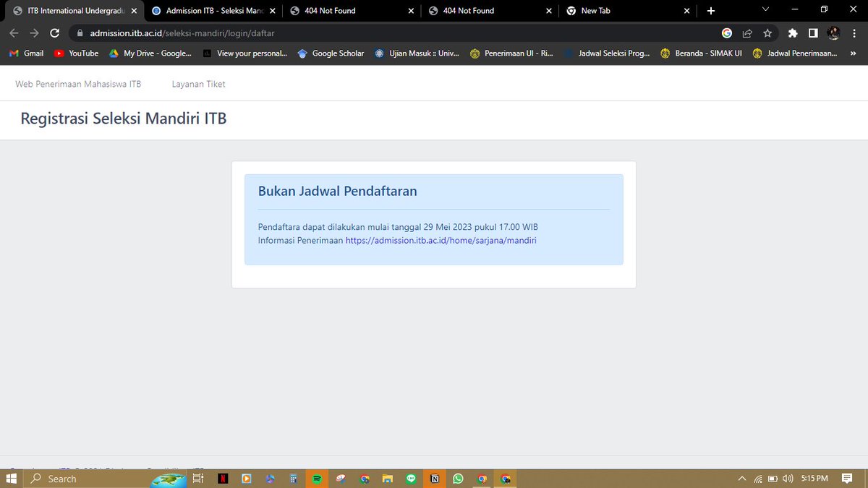Image resolution: width=868 pixels, height=488 pixels.
Task: Open the Layanan Tiket page
Action: 198,84
